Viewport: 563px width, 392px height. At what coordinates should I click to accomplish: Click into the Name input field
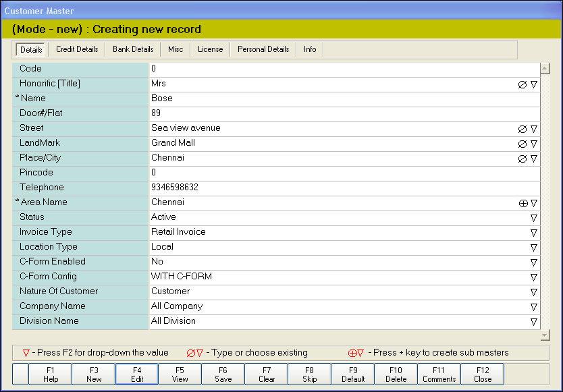coord(344,99)
